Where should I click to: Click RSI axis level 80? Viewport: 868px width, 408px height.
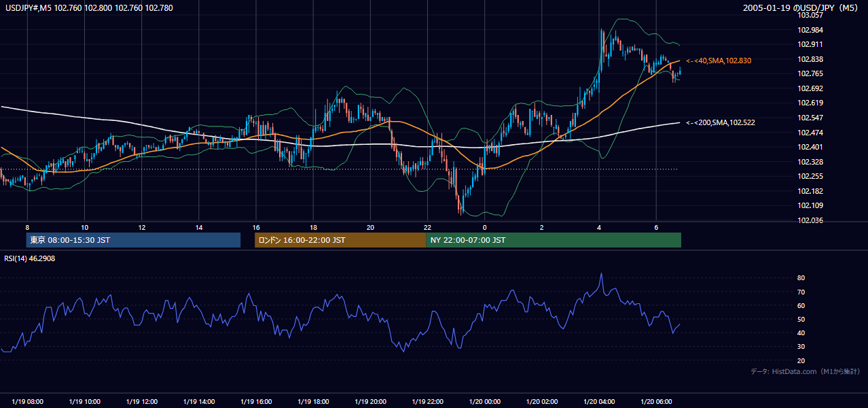tap(801, 278)
